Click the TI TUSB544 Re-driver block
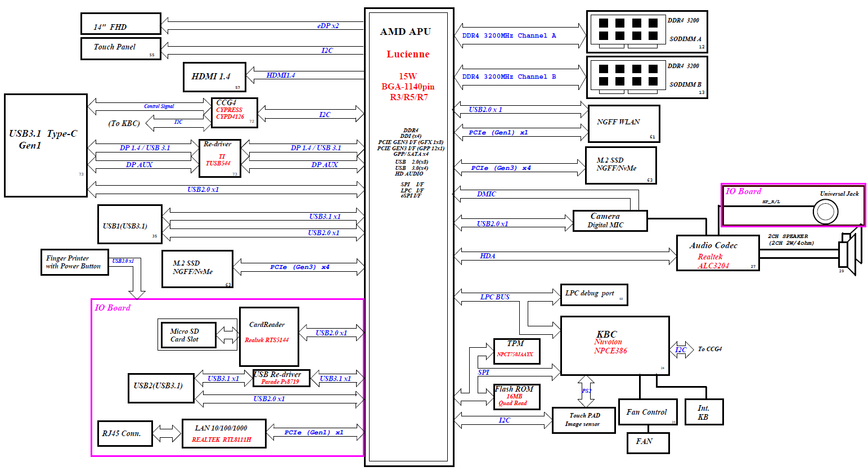Viewport: 868px width, 471px height. (x=219, y=159)
